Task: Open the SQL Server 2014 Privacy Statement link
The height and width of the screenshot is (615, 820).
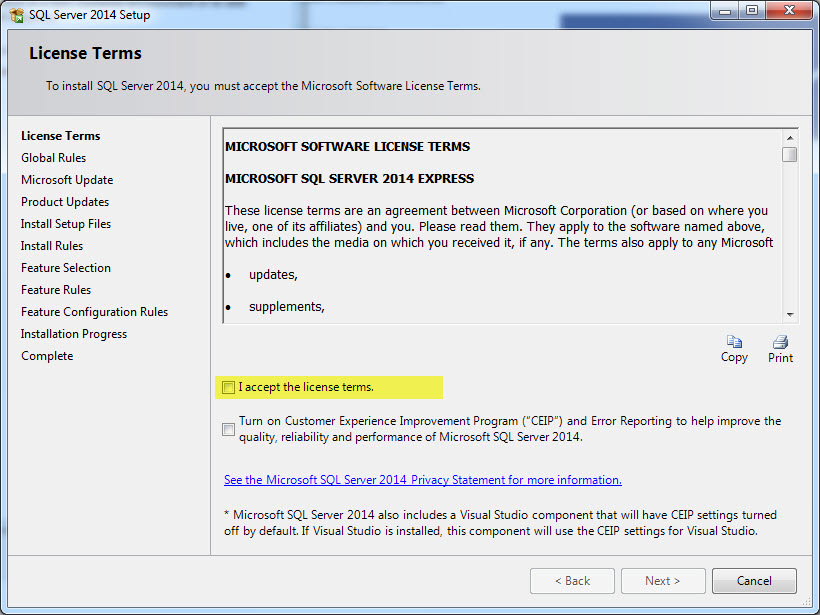Action: click(422, 480)
